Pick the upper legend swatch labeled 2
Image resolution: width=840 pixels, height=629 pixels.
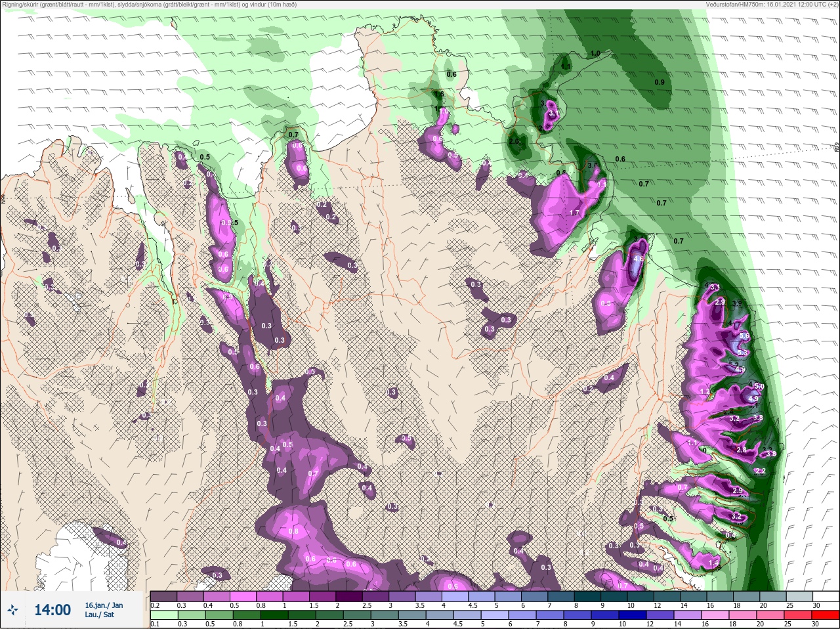click(x=348, y=596)
